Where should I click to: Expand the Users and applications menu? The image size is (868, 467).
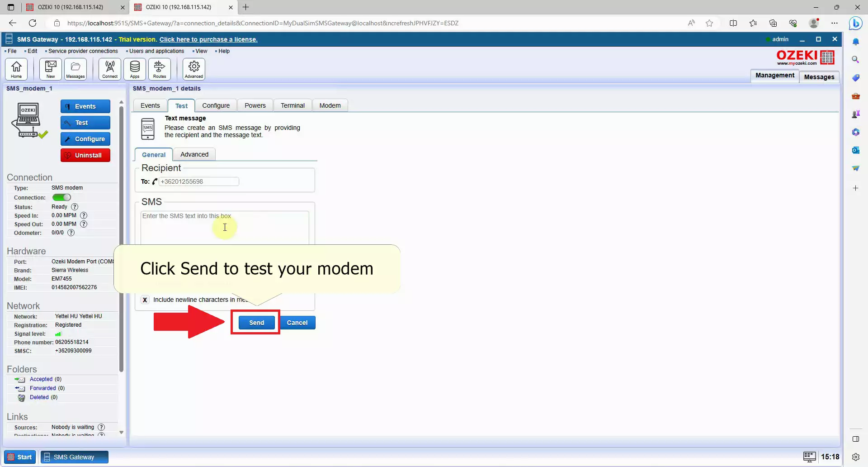tap(156, 51)
